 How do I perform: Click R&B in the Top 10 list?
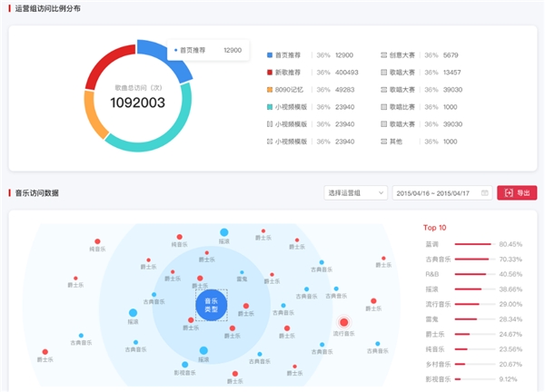[x=432, y=274]
